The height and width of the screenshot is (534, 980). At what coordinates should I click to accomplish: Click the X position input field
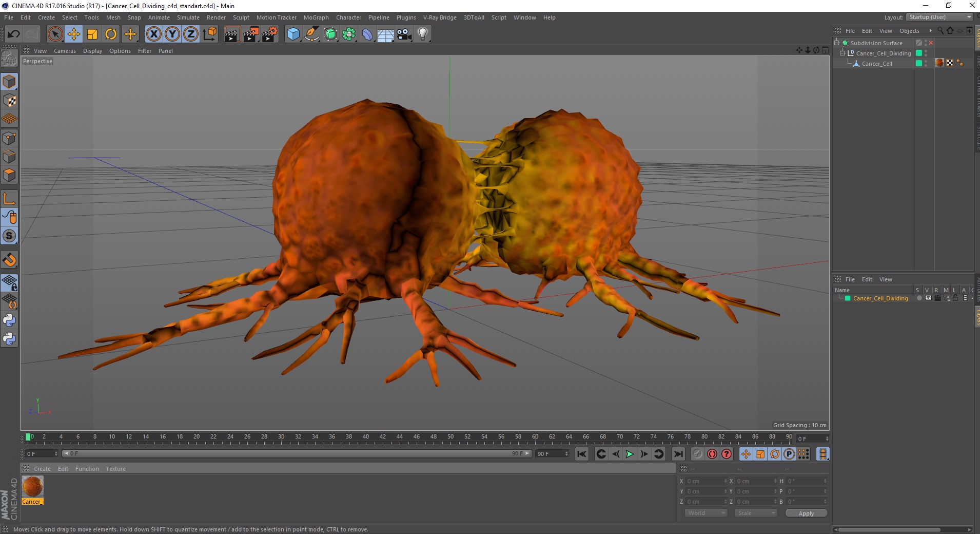[707, 481]
